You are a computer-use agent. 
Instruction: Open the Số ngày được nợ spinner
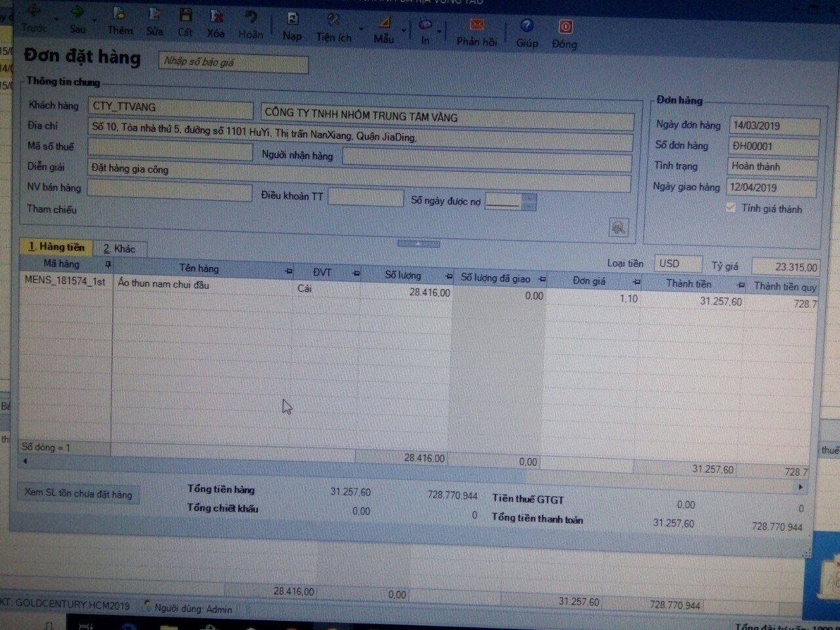pos(530,202)
